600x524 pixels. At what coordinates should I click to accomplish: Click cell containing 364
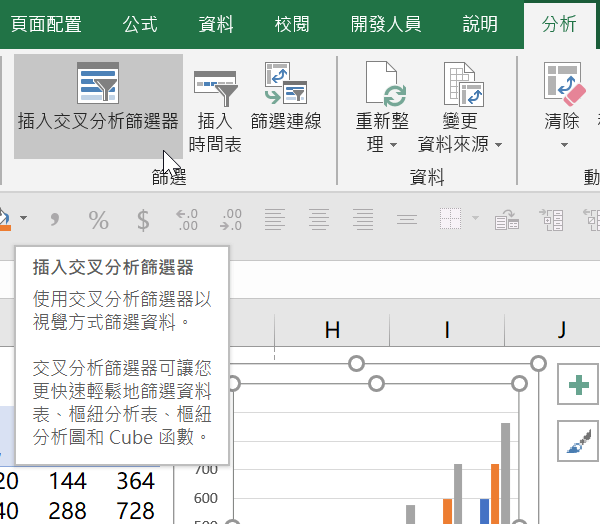point(135,481)
